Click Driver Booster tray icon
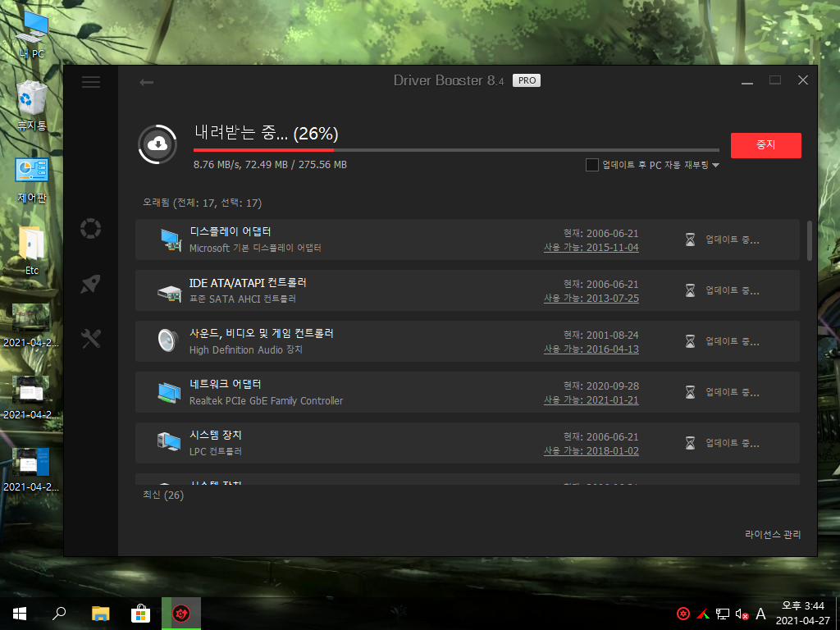This screenshot has width=840, height=630. coord(683,614)
